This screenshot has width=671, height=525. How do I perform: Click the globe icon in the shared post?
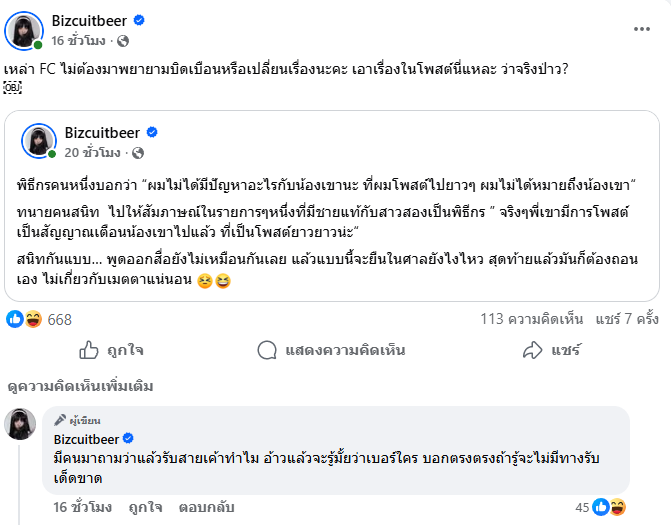(138, 153)
